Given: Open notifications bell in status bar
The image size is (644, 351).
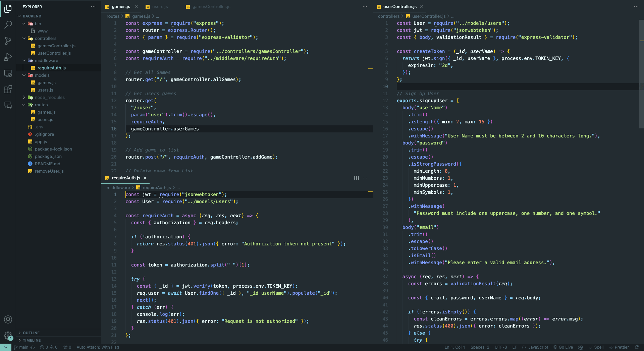Looking at the screenshot, I should click(x=637, y=347).
